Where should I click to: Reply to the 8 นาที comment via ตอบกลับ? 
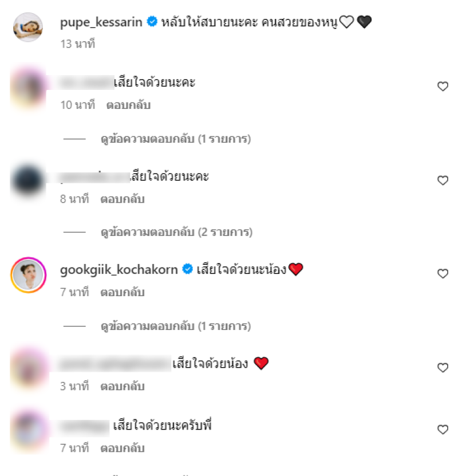(x=123, y=199)
